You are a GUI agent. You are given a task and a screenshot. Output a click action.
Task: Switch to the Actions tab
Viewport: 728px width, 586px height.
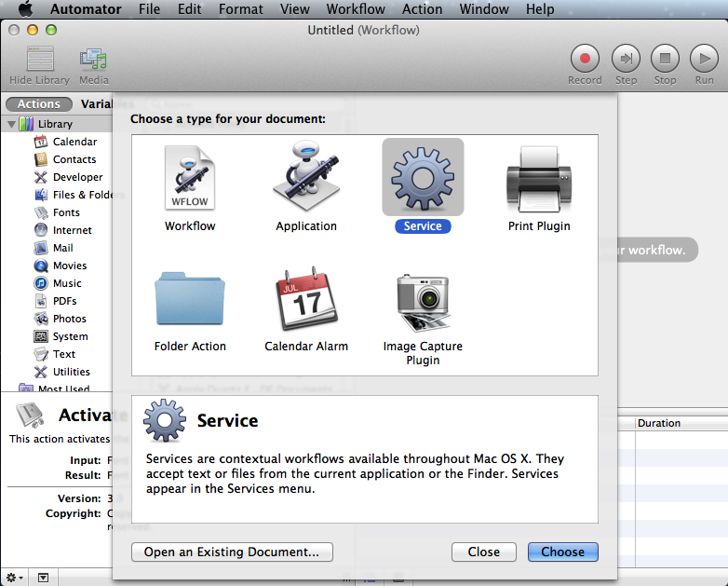(x=39, y=104)
